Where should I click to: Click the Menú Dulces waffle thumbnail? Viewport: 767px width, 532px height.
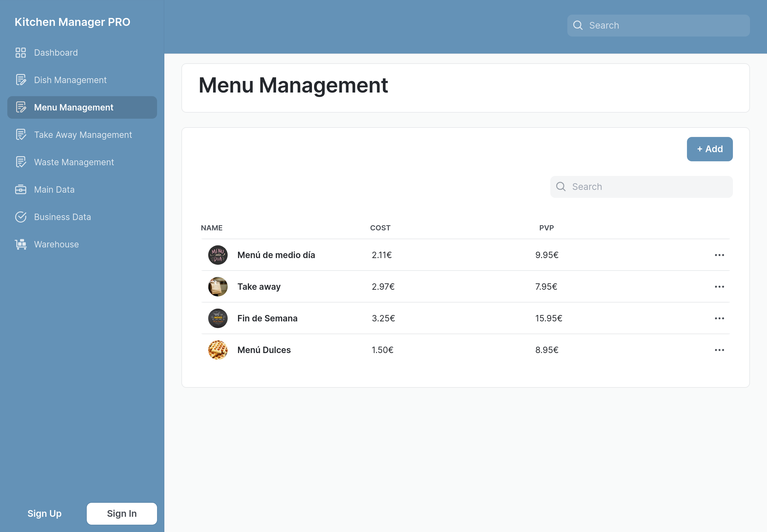click(218, 350)
